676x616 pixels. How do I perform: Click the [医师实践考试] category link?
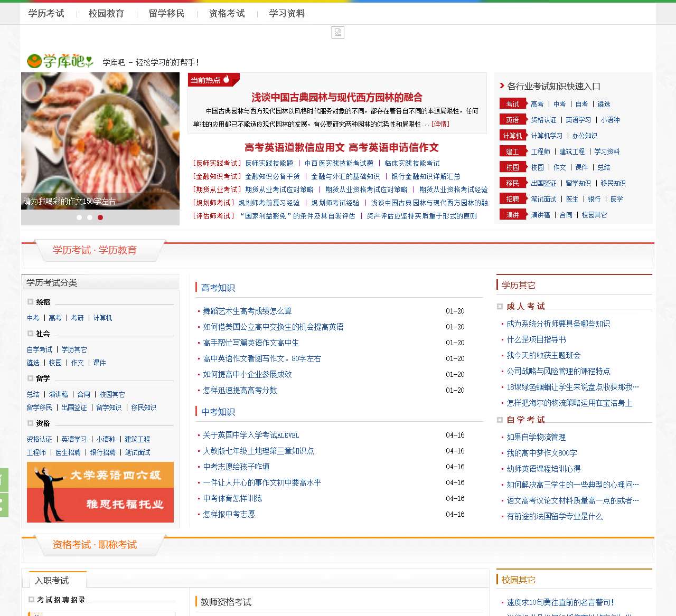217,163
